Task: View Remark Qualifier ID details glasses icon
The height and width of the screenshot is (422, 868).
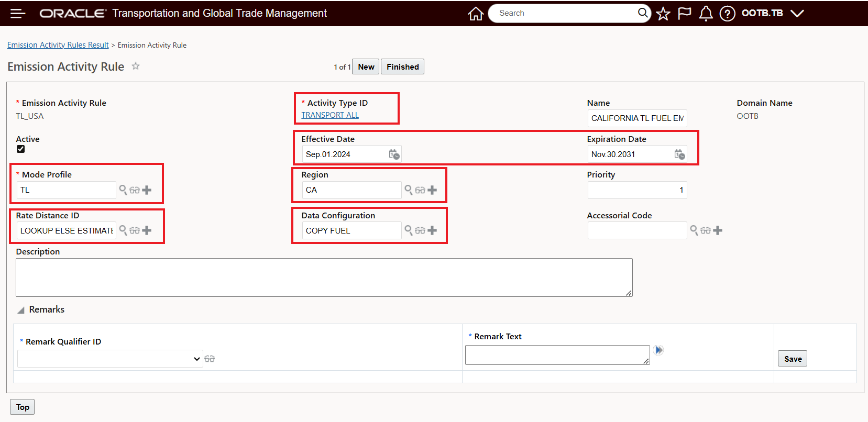Action: (x=210, y=359)
